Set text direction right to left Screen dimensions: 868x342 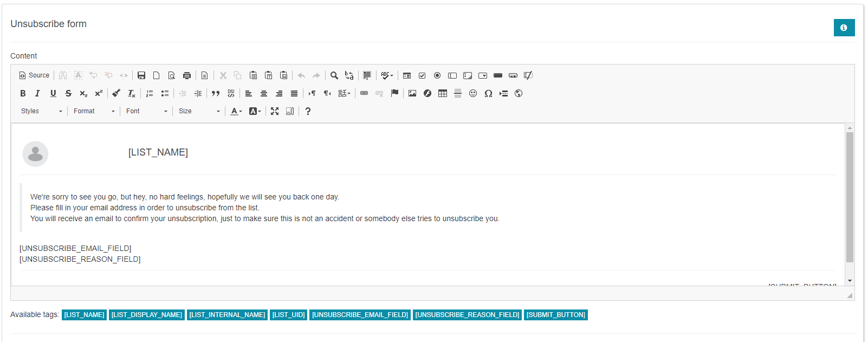(327, 93)
